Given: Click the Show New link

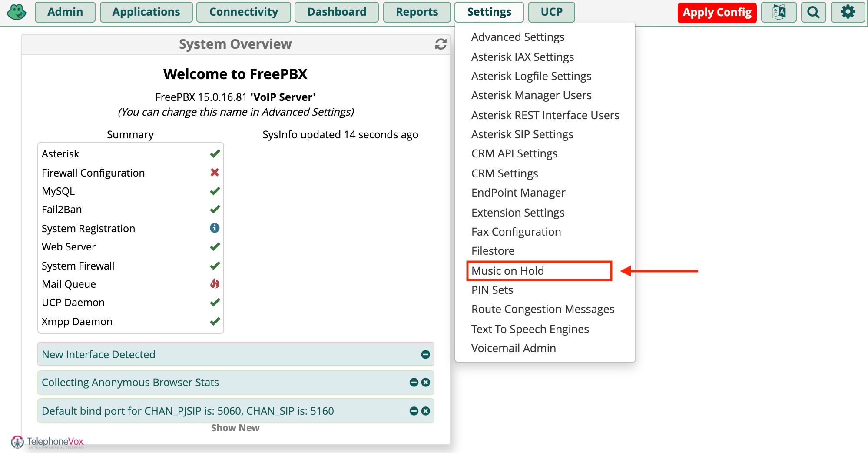Looking at the screenshot, I should [235, 428].
